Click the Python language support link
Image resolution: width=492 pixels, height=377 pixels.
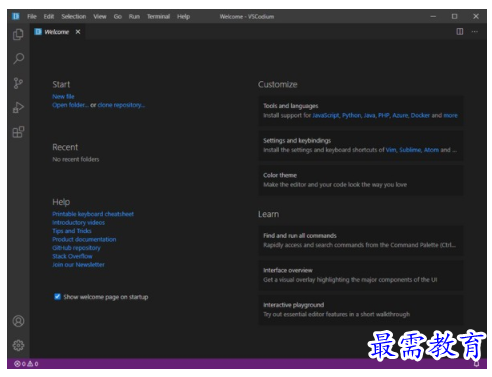tap(352, 115)
